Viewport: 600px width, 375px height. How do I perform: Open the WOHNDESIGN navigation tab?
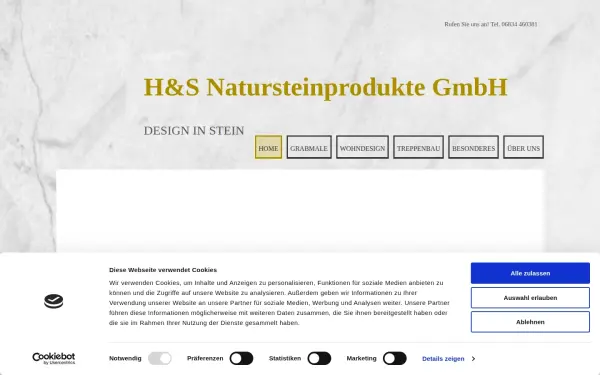[362, 147]
